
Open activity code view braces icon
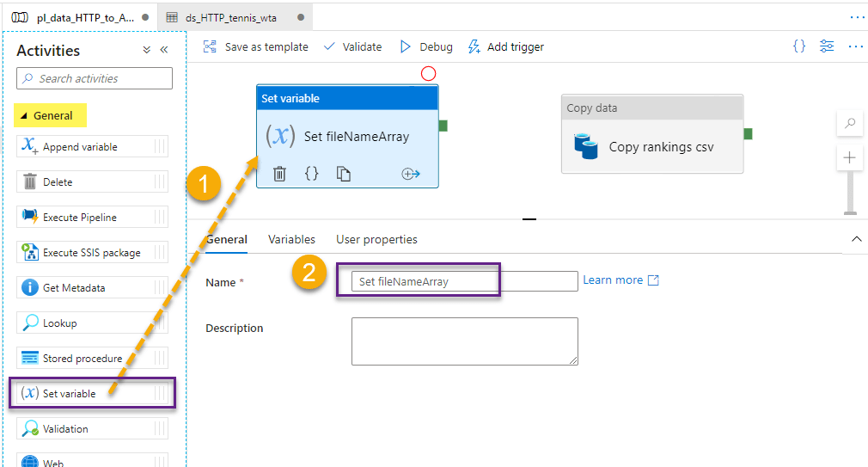(311, 174)
